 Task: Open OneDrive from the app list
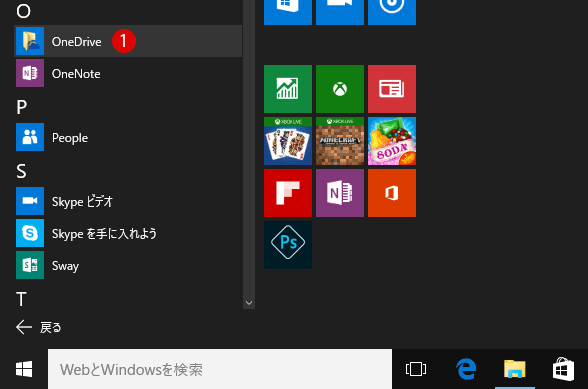[128, 41]
